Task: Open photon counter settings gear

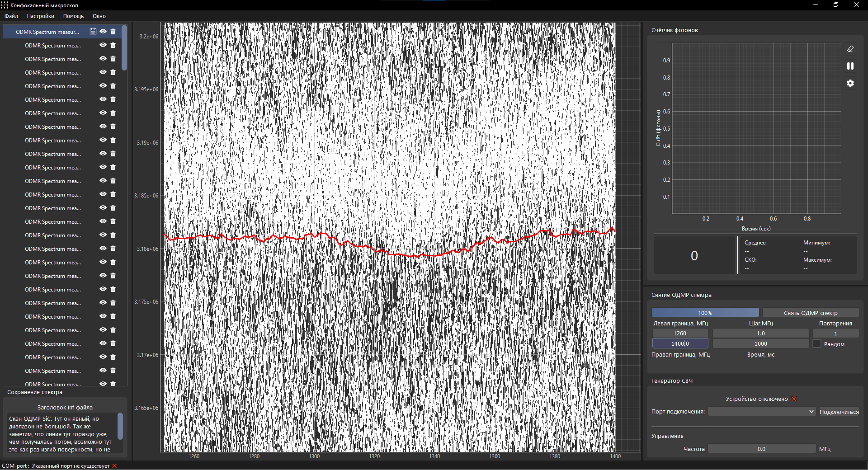Action: pos(850,83)
